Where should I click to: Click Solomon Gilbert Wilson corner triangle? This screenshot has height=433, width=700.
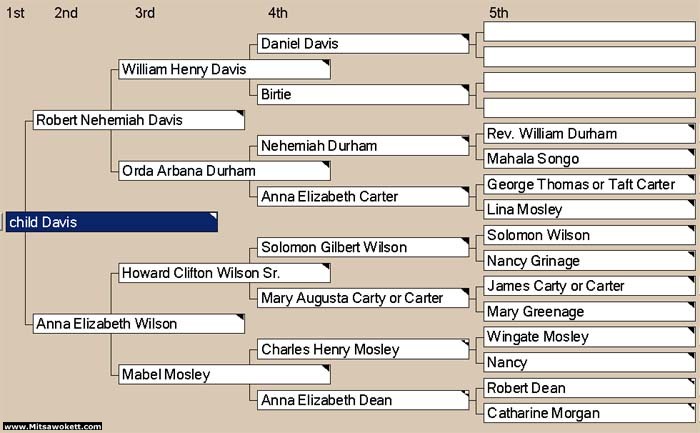click(x=465, y=241)
